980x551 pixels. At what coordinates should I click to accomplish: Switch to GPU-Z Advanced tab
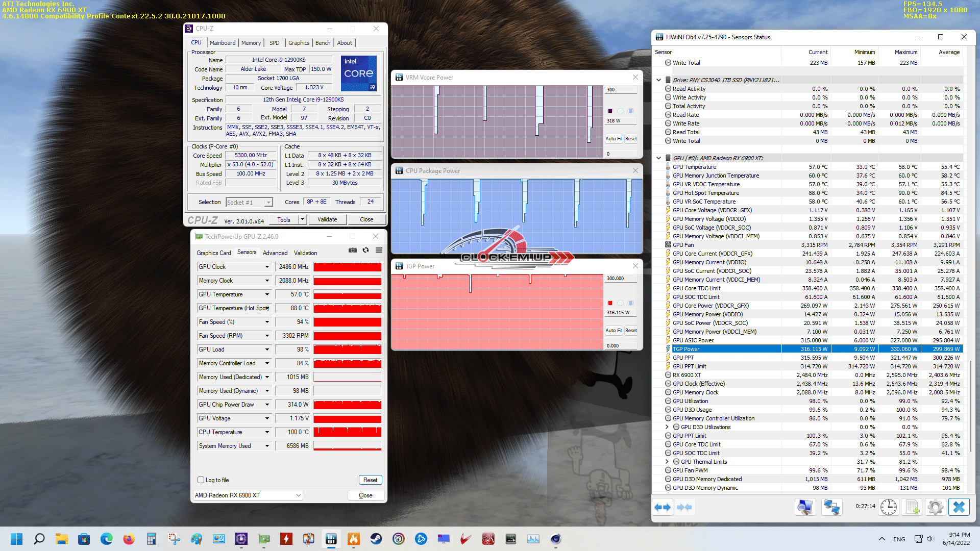coord(275,253)
